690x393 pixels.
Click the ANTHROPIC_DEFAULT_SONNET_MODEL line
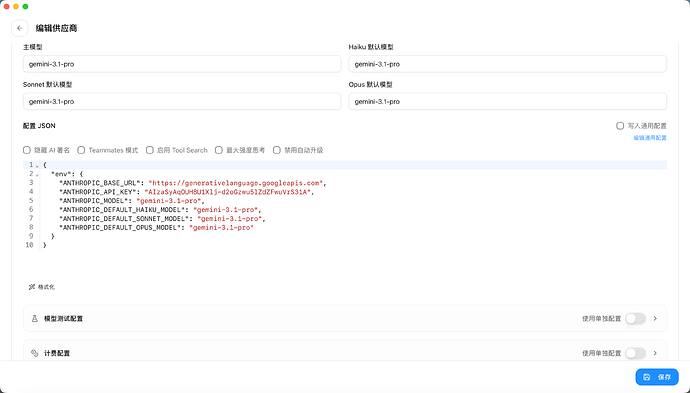[162, 219]
